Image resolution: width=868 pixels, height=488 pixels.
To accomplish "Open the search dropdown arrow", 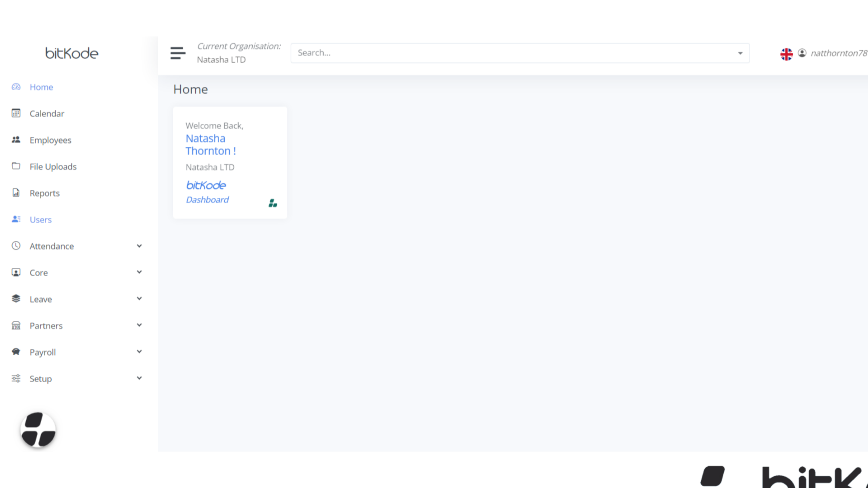I will [740, 53].
